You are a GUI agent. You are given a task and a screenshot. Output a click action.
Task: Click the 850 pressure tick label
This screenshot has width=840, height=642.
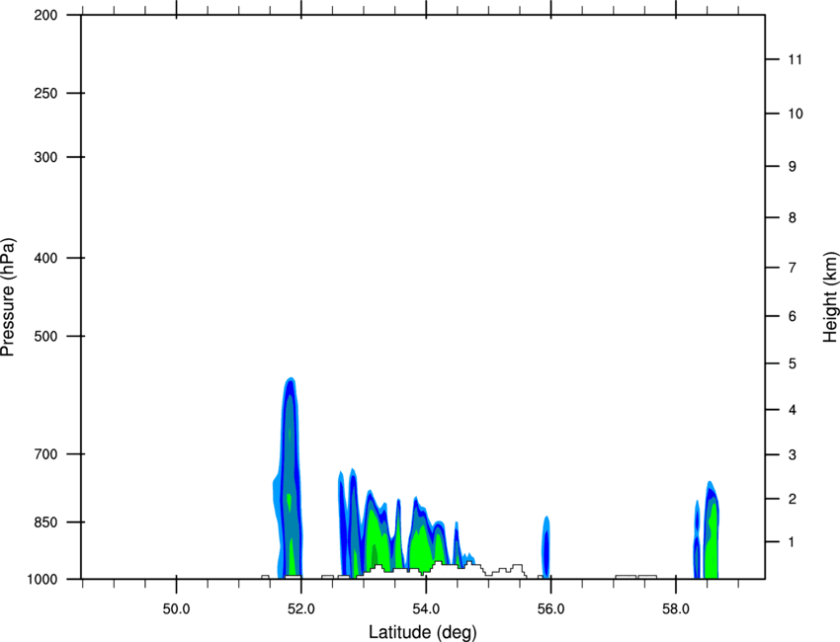coord(45,522)
